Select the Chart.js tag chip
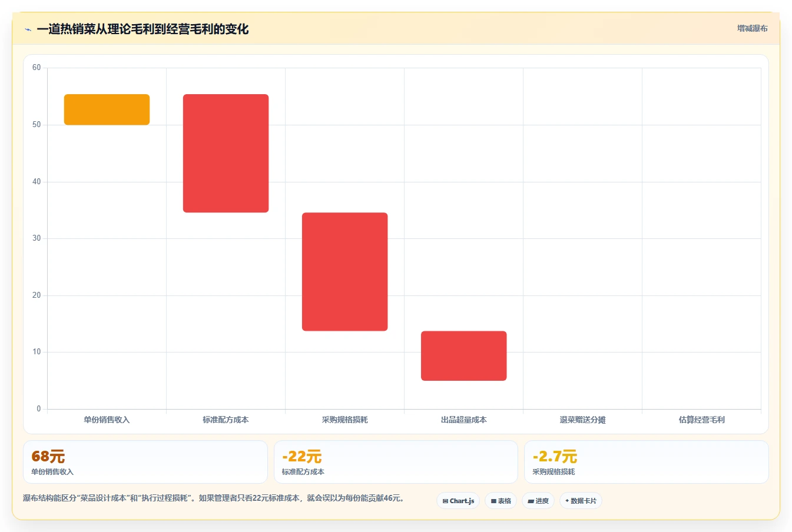 pyautogui.click(x=458, y=501)
